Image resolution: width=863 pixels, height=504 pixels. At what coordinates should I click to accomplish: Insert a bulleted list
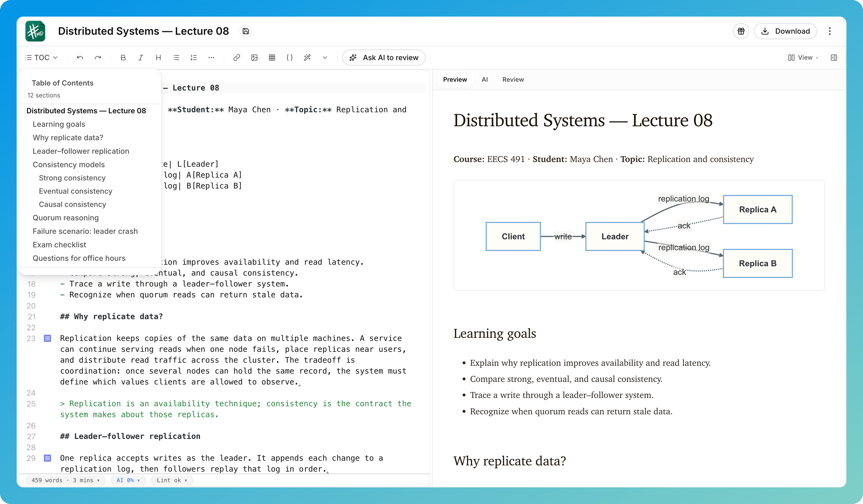(176, 58)
